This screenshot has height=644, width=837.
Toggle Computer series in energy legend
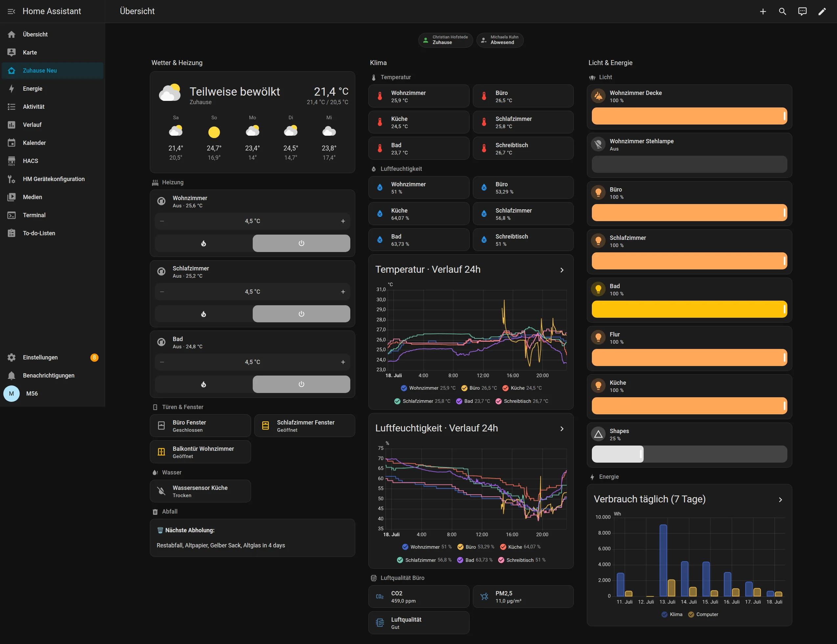tap(703, 614)
